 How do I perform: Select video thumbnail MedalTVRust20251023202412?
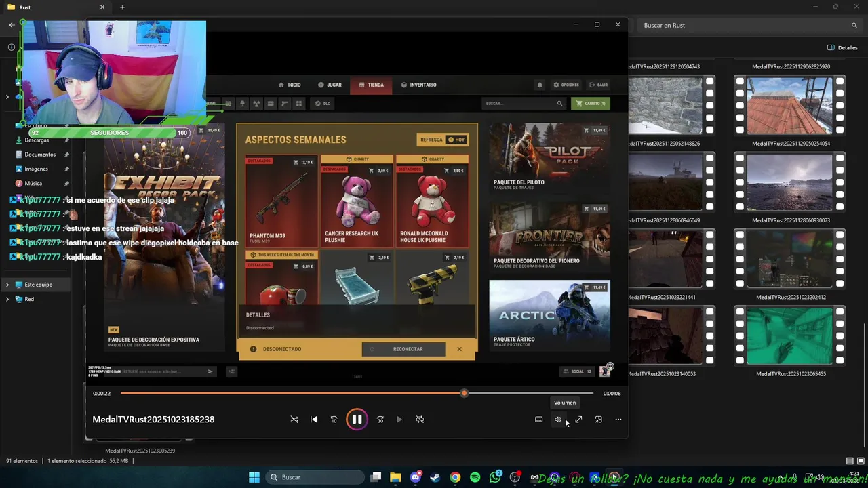[x=790, y=259]
